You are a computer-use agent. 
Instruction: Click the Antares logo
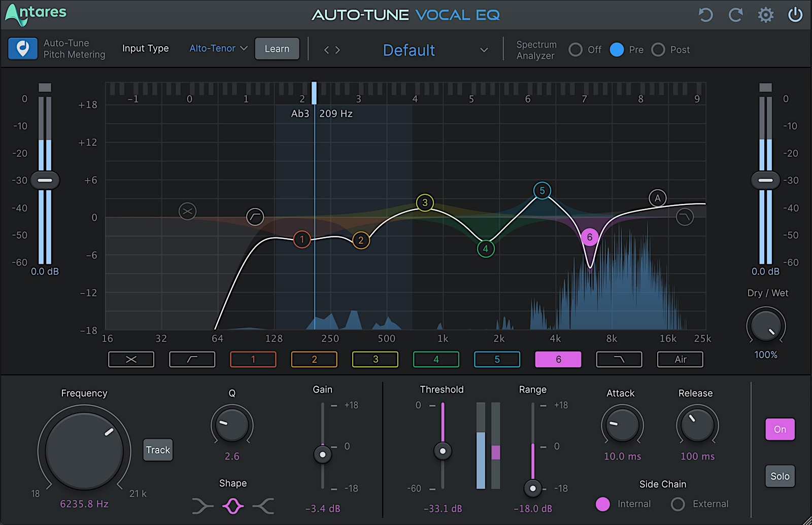[x=36, y=15]
